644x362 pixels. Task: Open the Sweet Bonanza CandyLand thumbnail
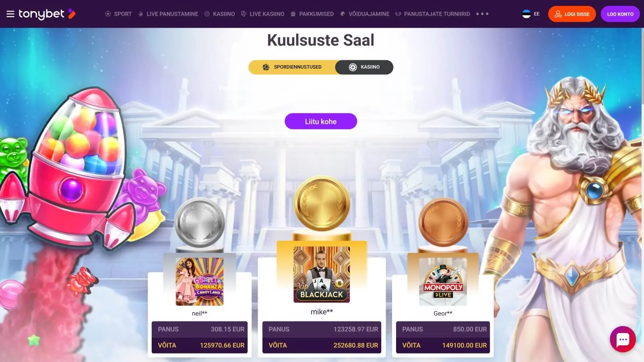point(200,282)
